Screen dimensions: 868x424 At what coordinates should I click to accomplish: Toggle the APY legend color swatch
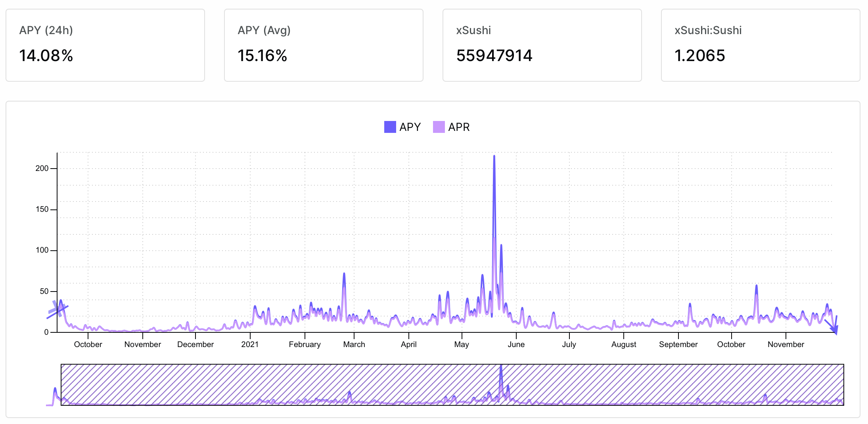point(390,127)
